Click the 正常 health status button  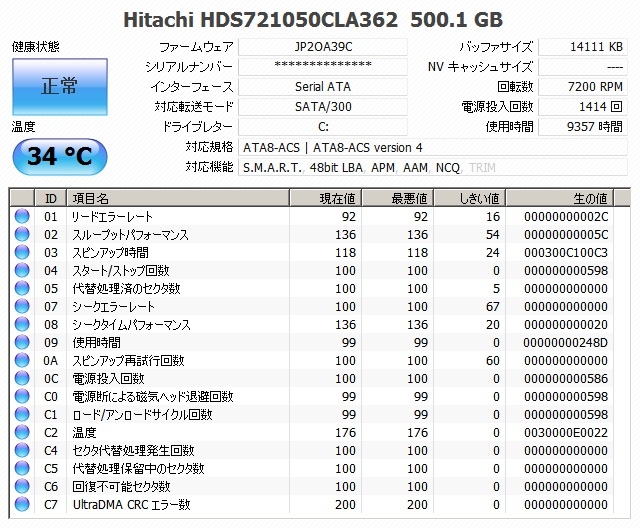(60, 87)
